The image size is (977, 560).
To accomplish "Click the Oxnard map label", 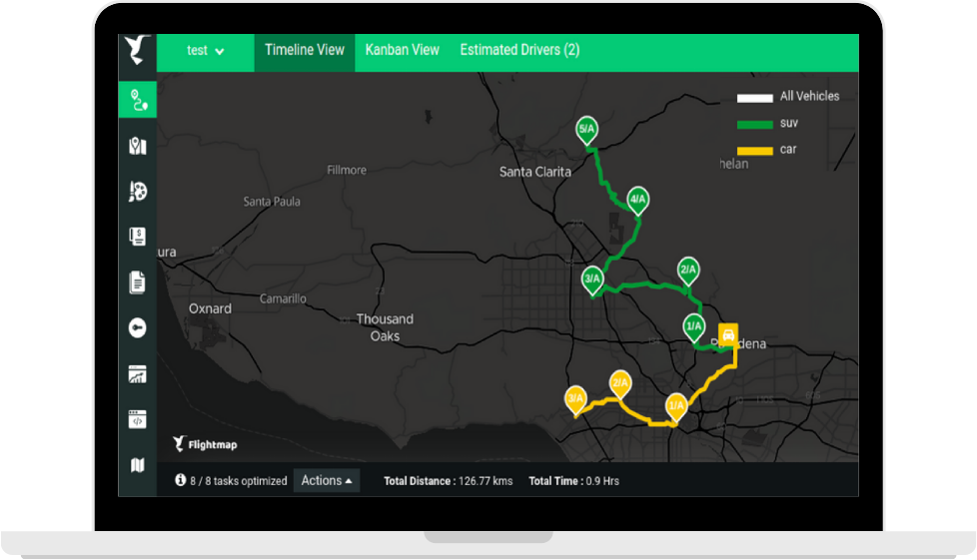I will (210, 309).
